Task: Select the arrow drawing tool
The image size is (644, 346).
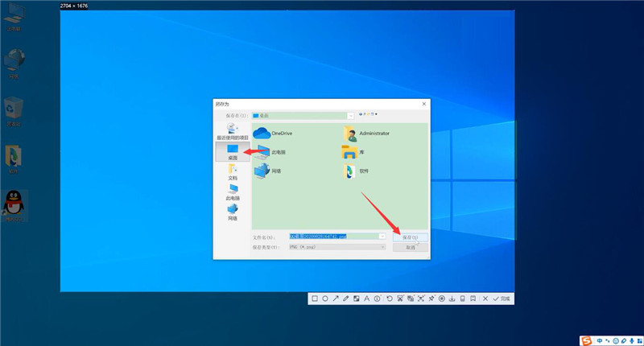Action: pos(336,299)
